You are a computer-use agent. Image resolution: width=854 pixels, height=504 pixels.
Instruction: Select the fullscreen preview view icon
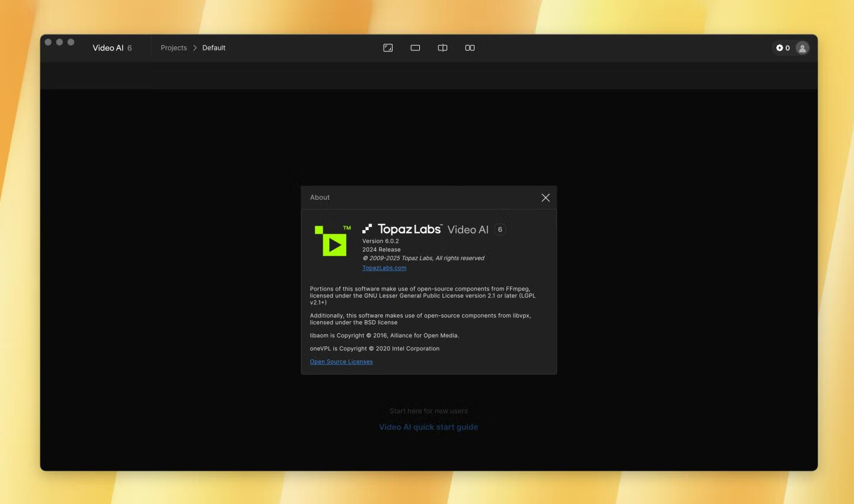point(388,48)
